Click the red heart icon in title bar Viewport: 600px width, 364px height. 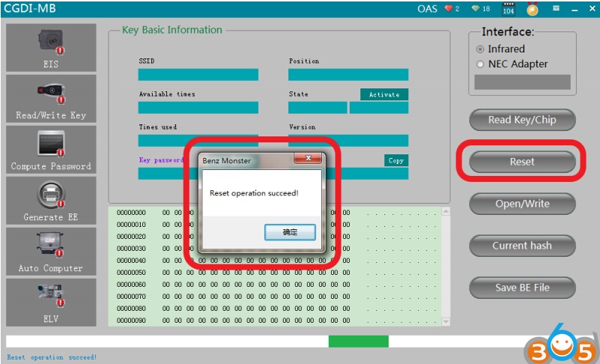click(449, 9)
